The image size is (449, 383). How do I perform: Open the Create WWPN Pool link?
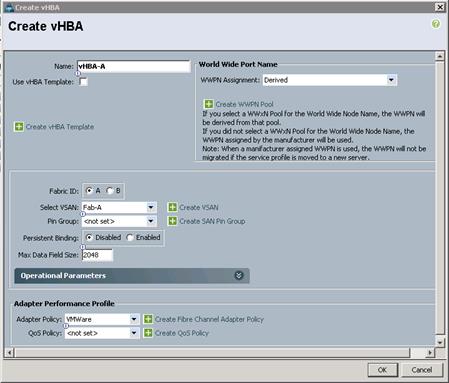[x=245, y=104]
